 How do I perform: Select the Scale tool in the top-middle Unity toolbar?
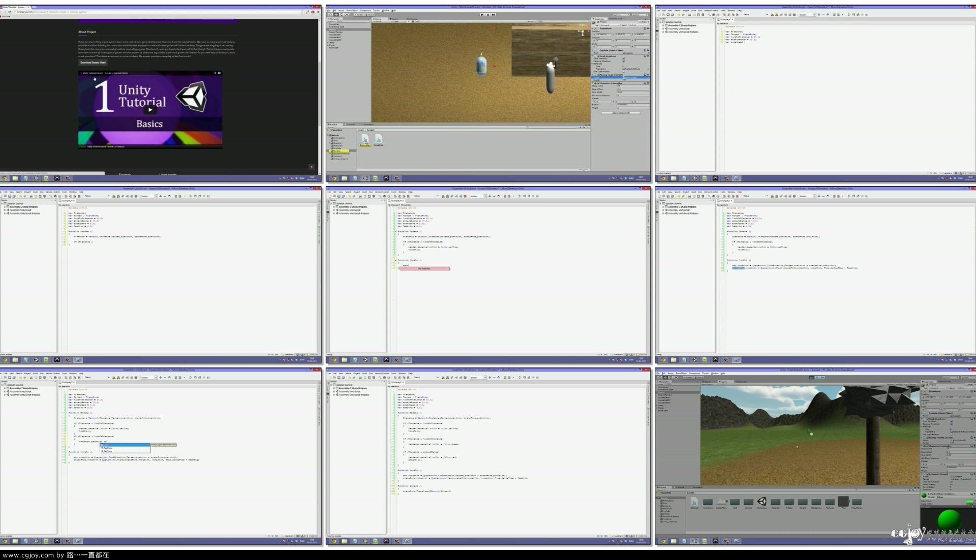[347, 15]
